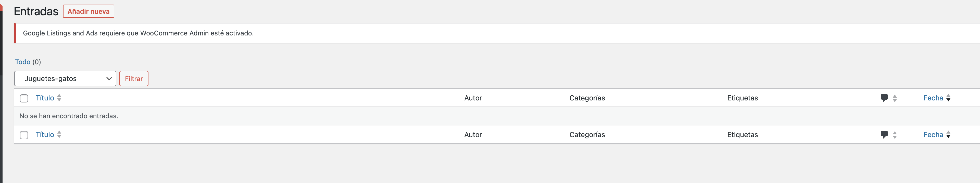The height and width of the screenshot is (183, 980).
Task: Tick the select-all checkbox in table header
Action: (24, 98)
